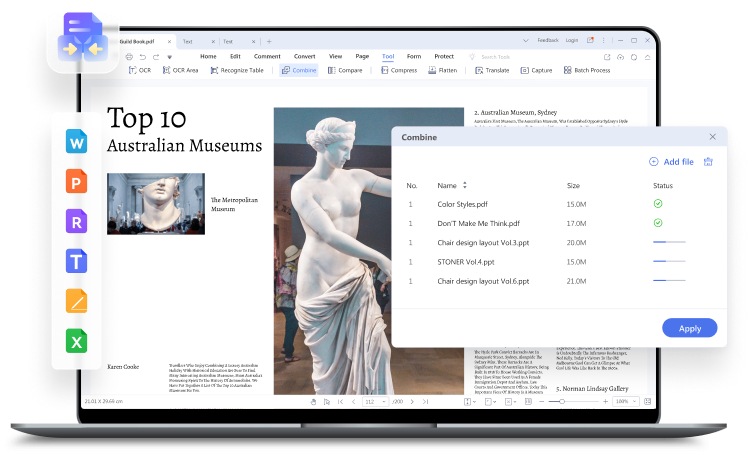Select the OCR tool
752x456 pixels.
(x=140, y=70)
